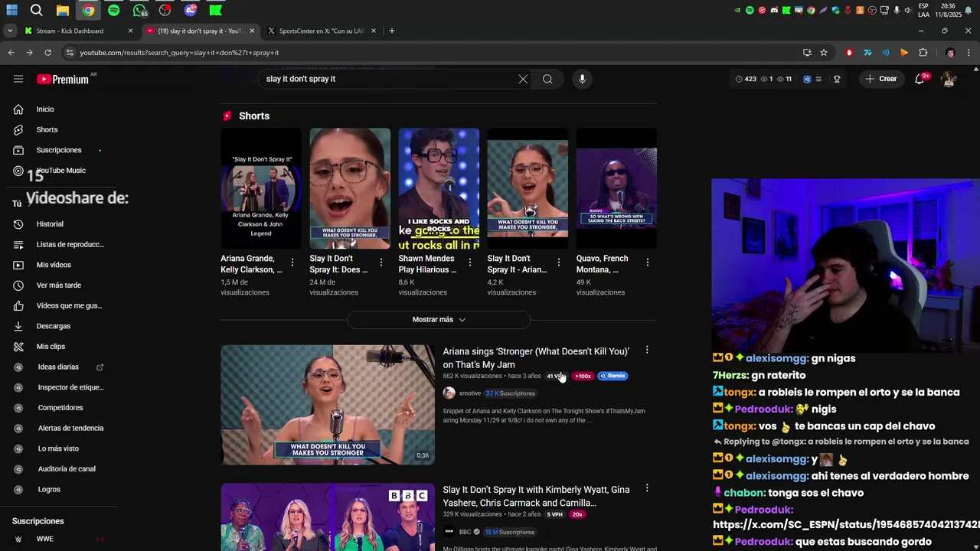Open the xmotive channel link
The width and height of the screenshot is (980, 551).
point(469,393)
